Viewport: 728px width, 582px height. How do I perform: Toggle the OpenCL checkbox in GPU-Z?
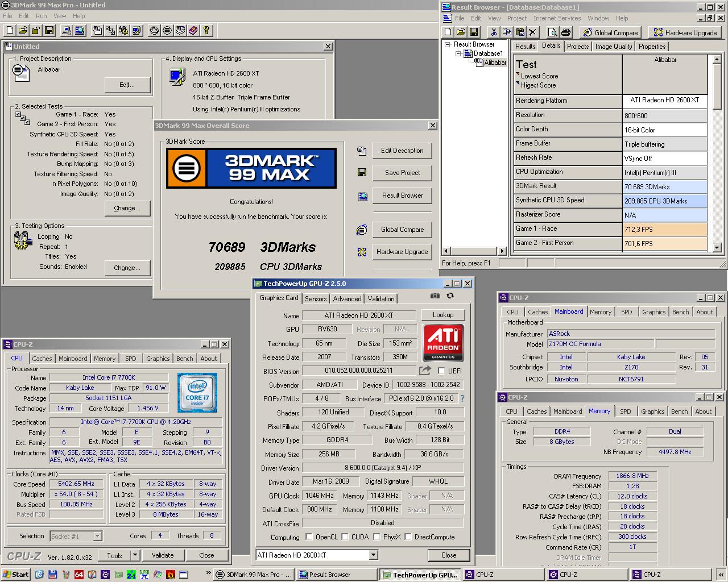(x=309, y=537)
